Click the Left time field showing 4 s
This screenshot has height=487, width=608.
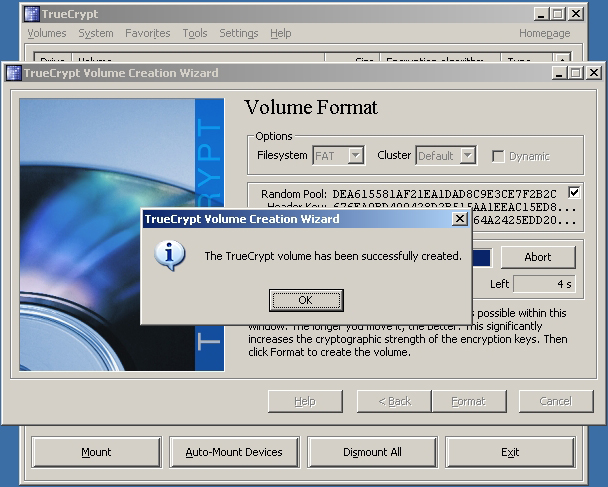(544, 284)
